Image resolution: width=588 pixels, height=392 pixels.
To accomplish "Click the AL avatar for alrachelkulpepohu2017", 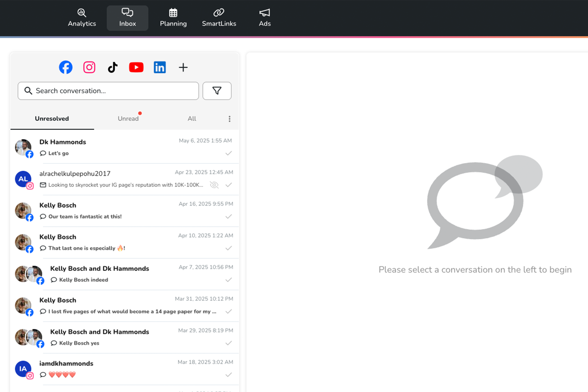I will (23, 179).
